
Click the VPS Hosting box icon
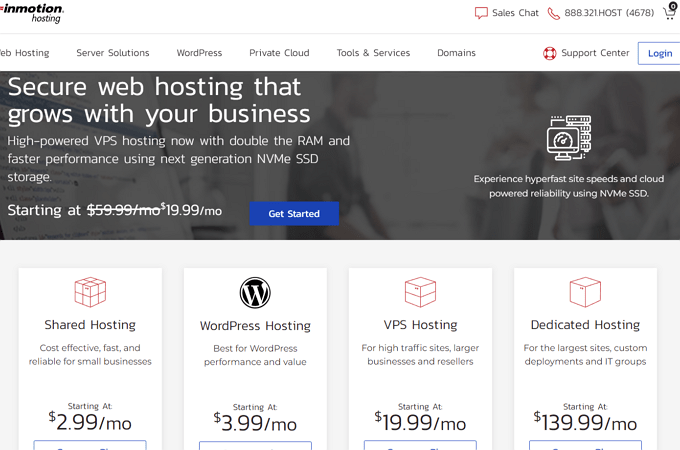click(420, 292)
